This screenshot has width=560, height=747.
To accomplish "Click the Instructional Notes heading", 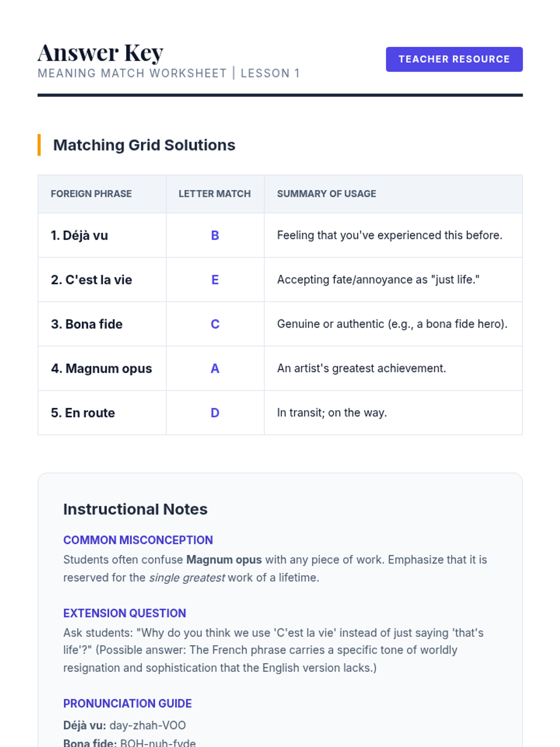I will (x=135, y=509).
